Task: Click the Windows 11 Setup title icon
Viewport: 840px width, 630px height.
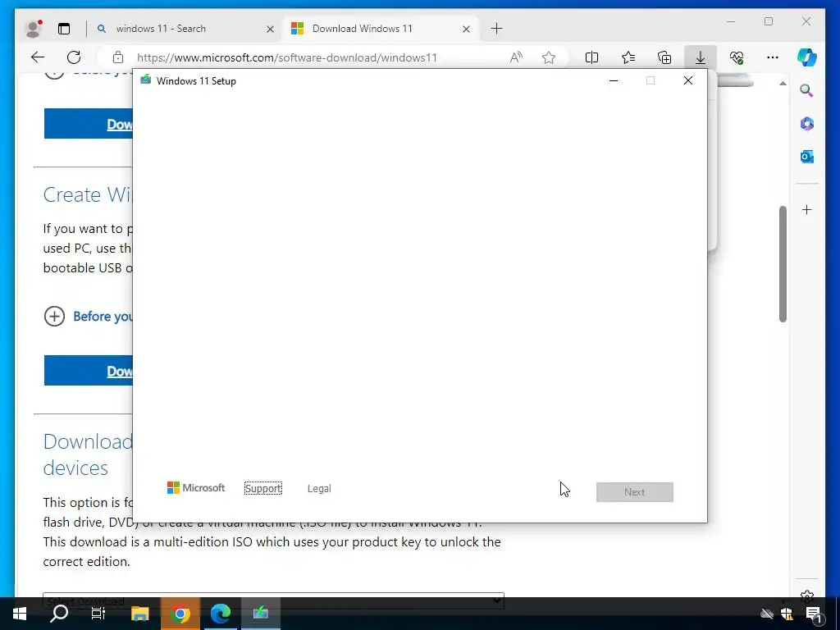Action: tap(145, 80)
